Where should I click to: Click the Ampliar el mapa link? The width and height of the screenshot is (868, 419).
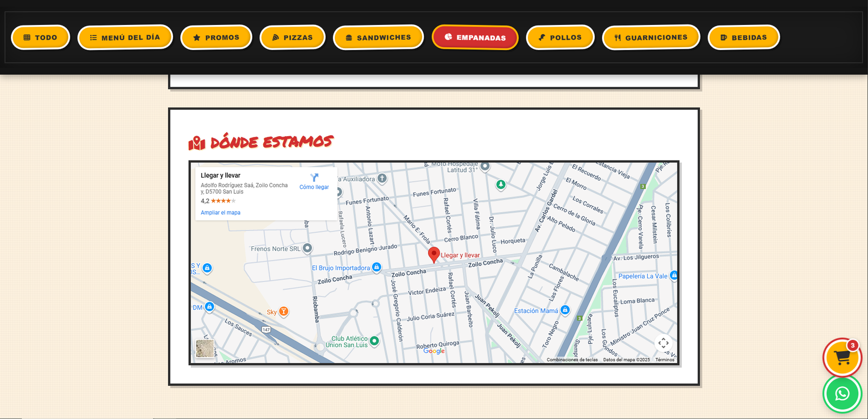pos(220,213)
